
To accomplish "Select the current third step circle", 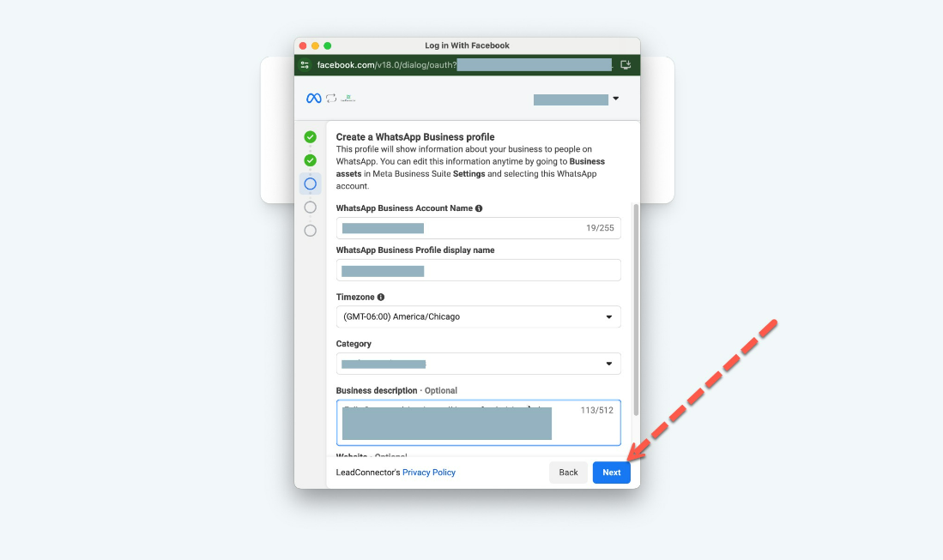I will click(x=310, y=184).
